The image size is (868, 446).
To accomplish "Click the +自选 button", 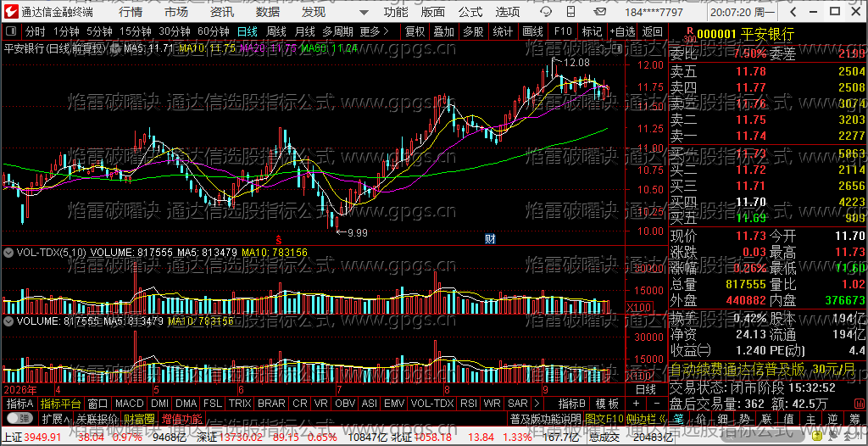I will (623, 32).
